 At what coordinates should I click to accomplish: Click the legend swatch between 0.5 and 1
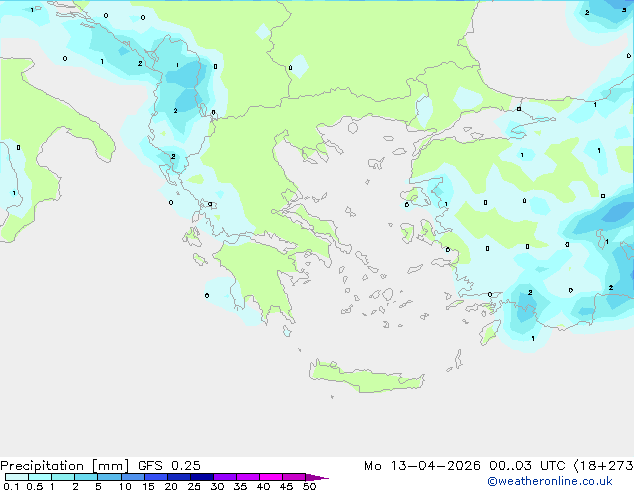40,477
